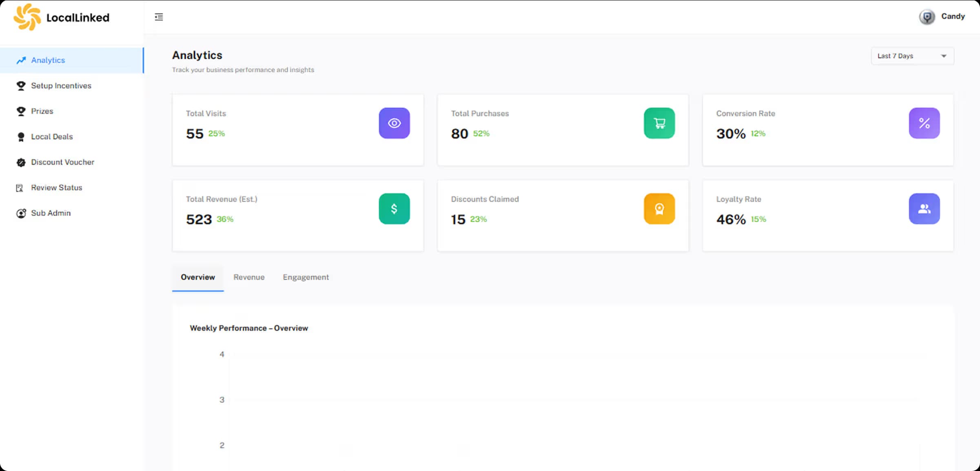Click the Loyalty Rate value 46%
980x471 pixels.
pos(731,220)
